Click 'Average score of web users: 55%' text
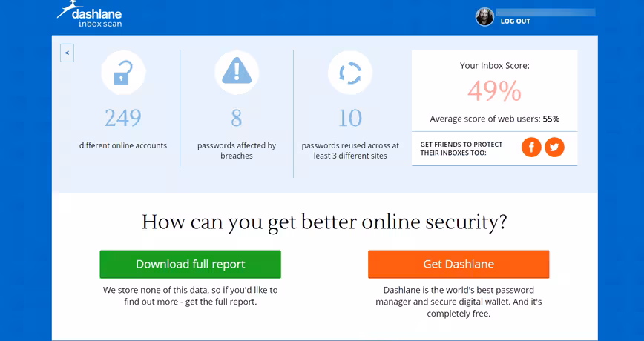Viewport: 644px width, 341px height. pyautogui.click(x=494, y=119)
